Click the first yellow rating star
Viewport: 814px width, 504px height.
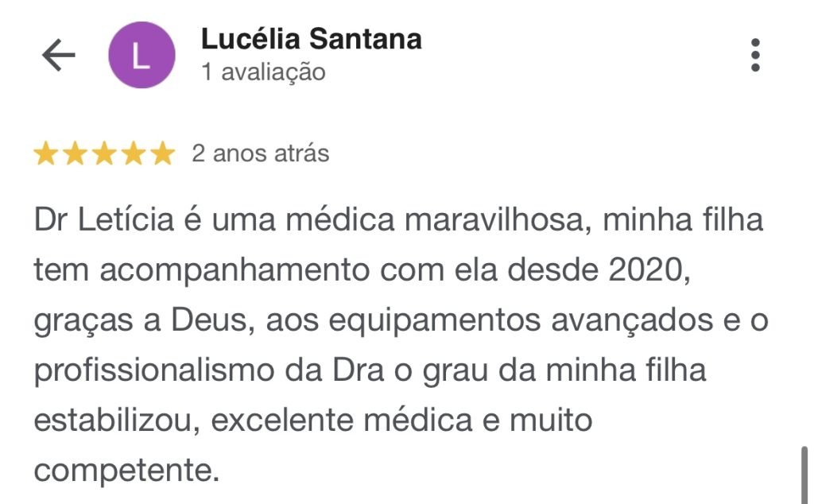46,153
